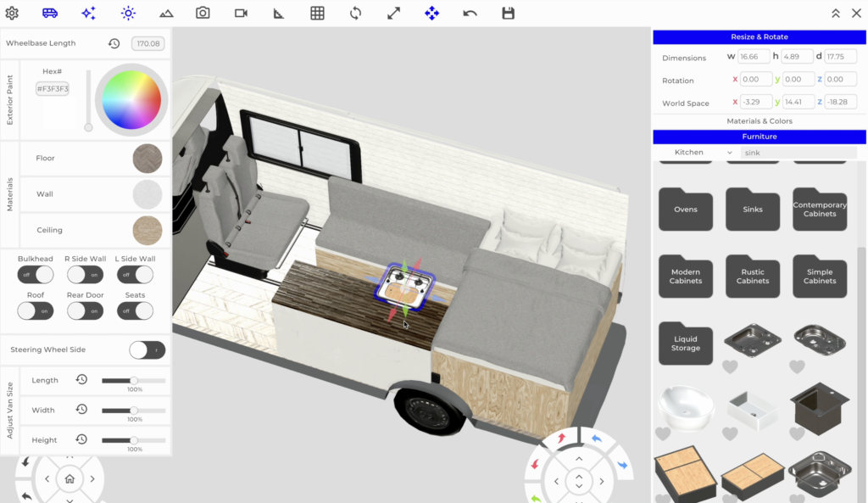Pick a color on the exterior paint wheel
The width and height of the screenshot is (868, 503).
coord(131,100)
